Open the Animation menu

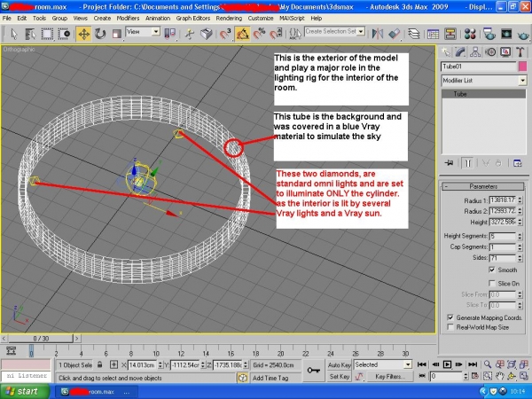(158, 19)
